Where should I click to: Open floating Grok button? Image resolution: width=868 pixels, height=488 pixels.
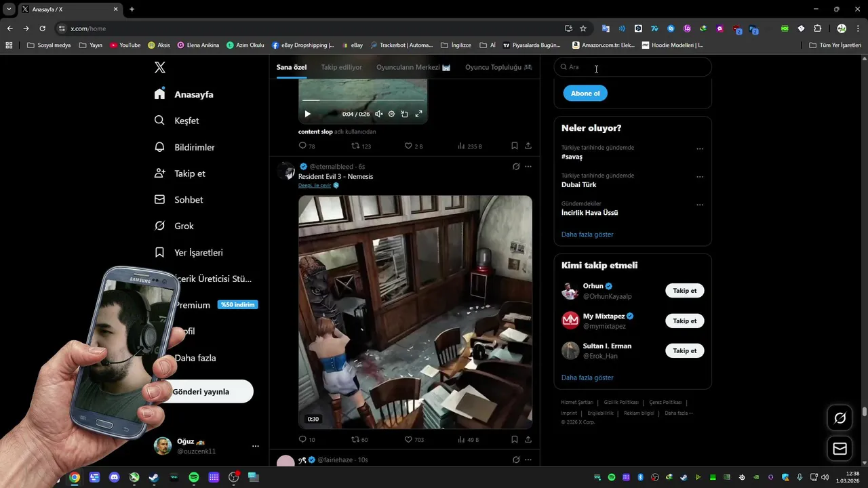[840, 418]
